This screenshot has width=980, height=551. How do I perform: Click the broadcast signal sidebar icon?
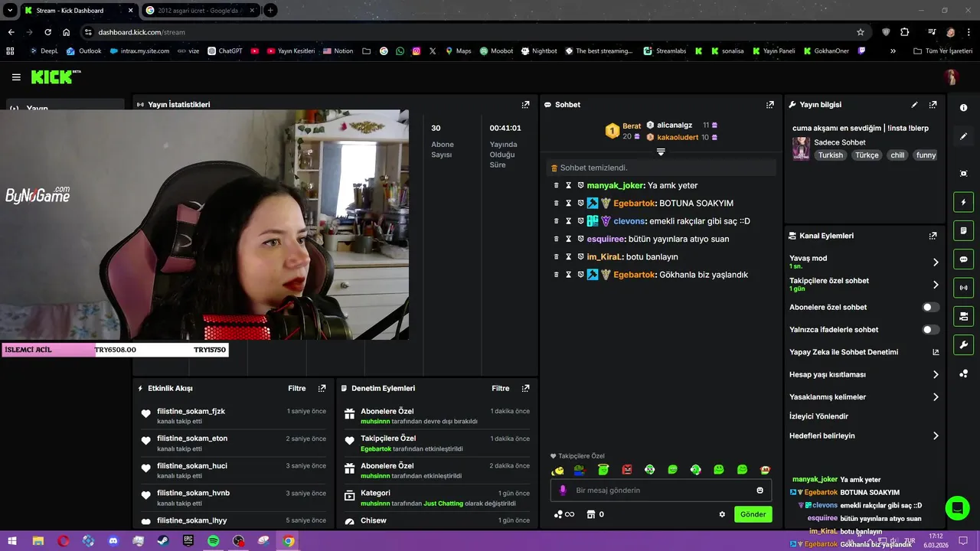click(963, 288)
